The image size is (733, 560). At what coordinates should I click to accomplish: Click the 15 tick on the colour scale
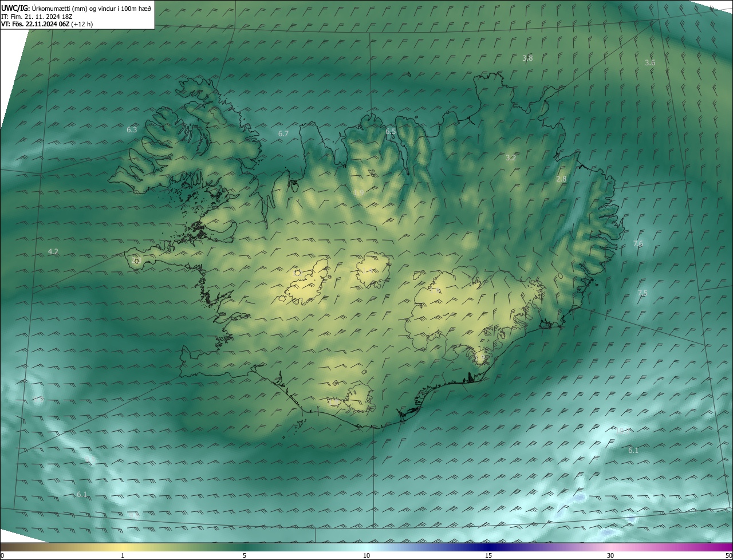coord(488,555)
